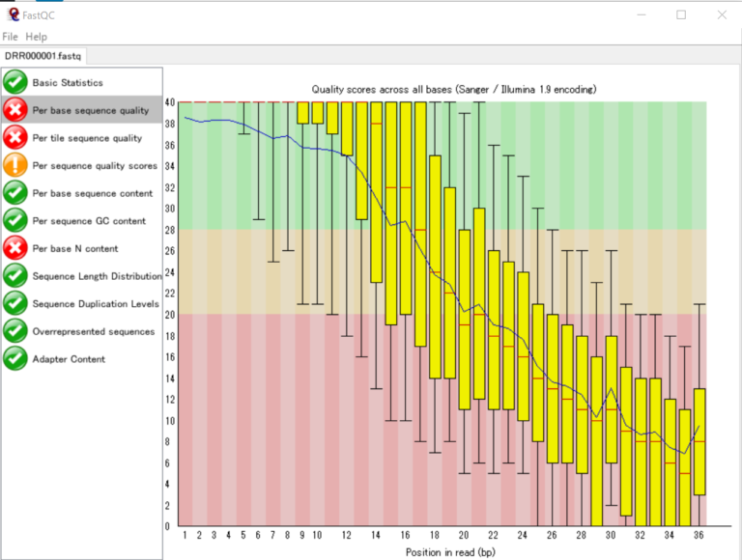Click the green check icon beside Adapter Content
Viewport: 742px width, 560px height.
point(15,359)
